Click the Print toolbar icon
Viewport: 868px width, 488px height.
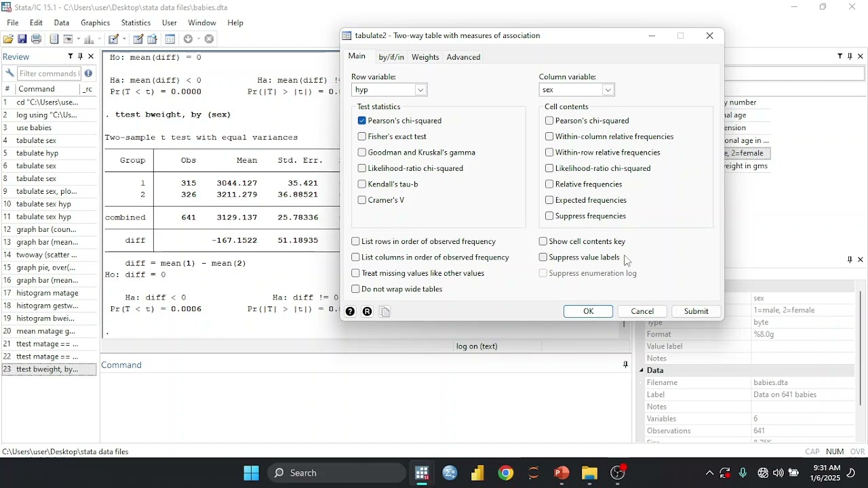coord(37,39)
